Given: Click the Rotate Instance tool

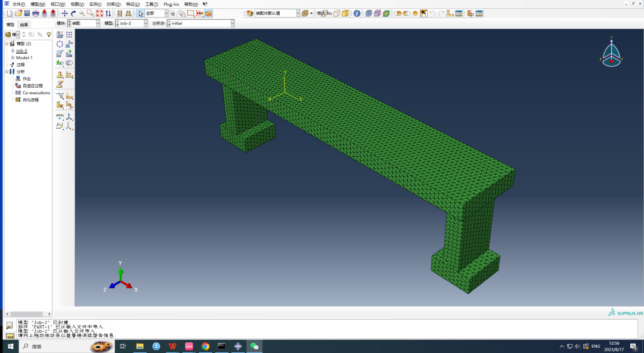Looking at the screenshot, I should pos(60,54).
